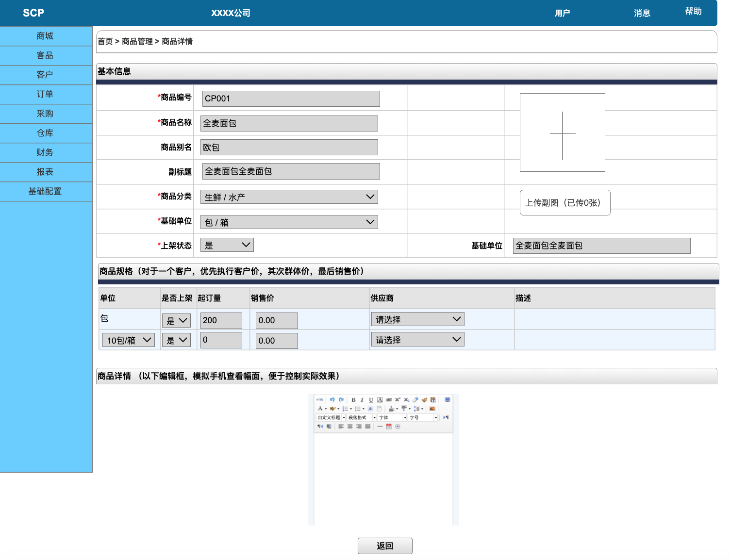The width and height of the screenshot is (730, 560).
Task: Open 商品分类 dropdown 生鲜 / 水产
Action: coord(289,197)
